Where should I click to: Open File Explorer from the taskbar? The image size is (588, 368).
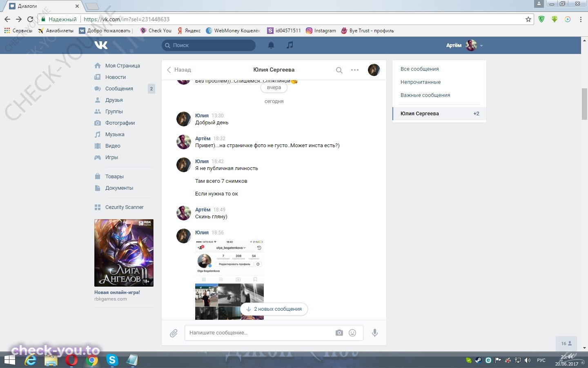click(51, 360)
